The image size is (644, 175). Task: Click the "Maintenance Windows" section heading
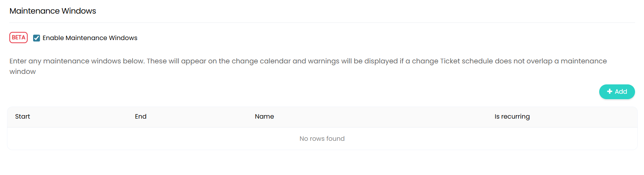click(53, 11)
